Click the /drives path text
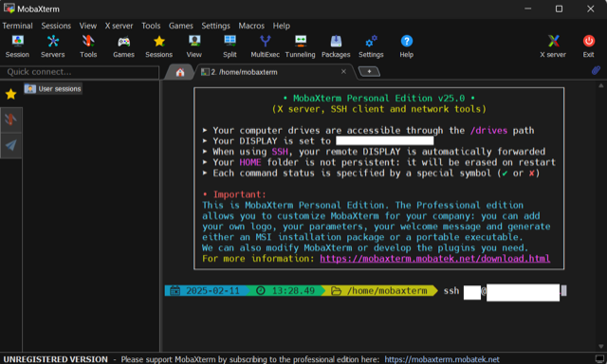The image size is (607, 364). [488, 131]
